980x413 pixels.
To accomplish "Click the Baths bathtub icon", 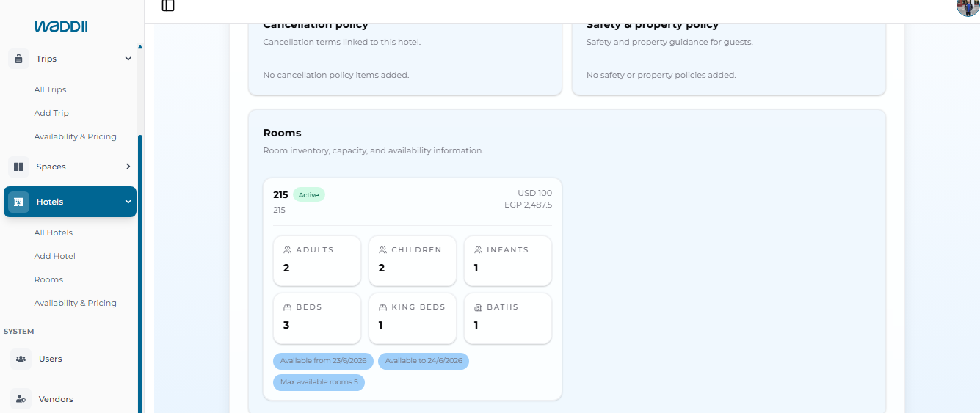I will (478, 307).
